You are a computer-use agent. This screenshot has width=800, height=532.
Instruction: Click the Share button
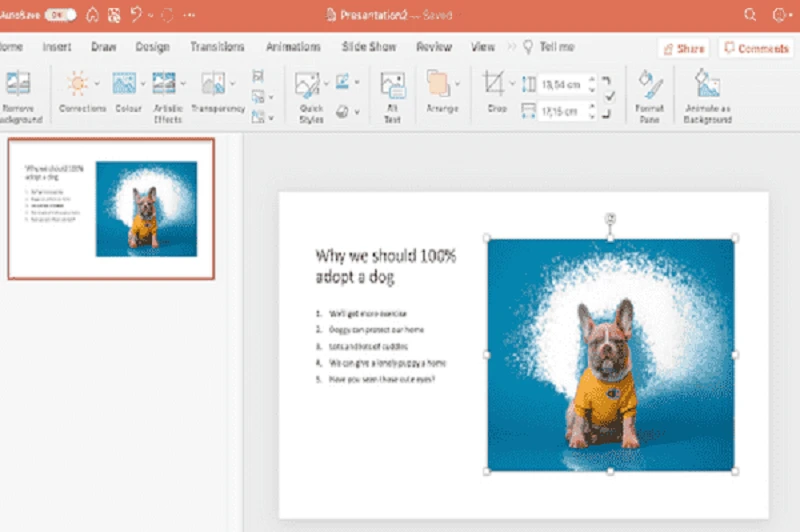(x=684, y=48)
